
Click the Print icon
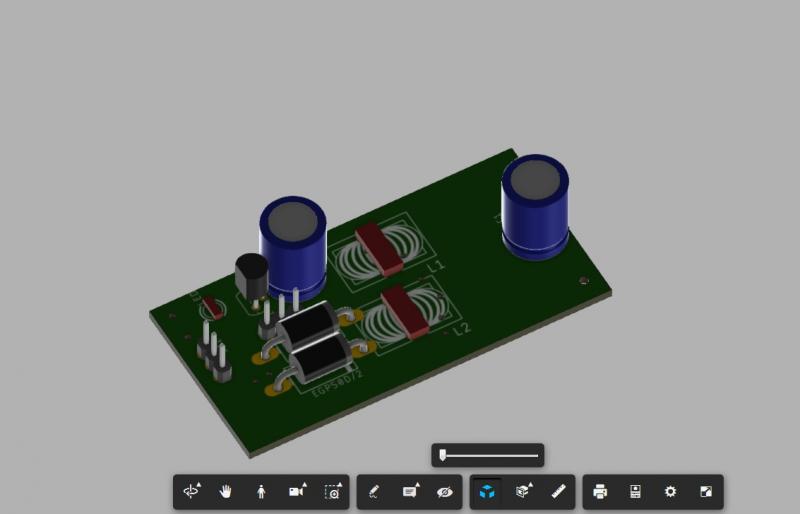600,491
